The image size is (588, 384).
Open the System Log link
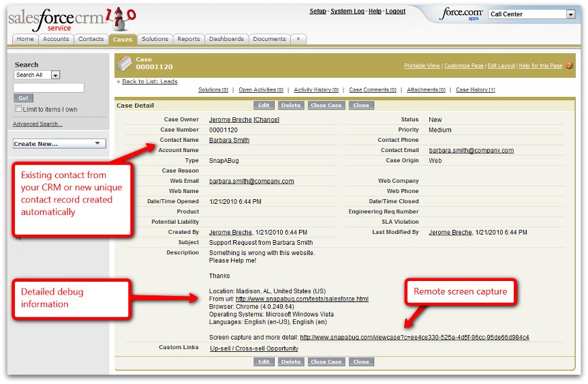[347, 12]
